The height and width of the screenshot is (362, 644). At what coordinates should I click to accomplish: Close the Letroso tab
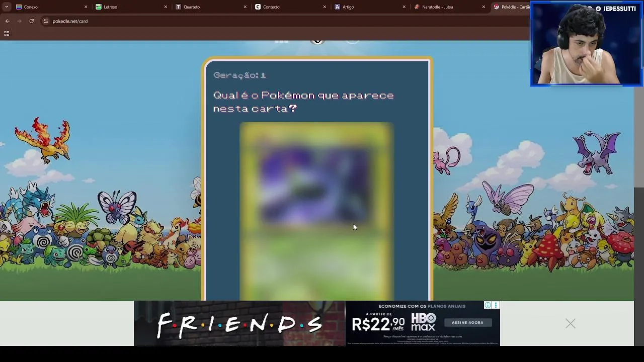pyautogui.click(x=166, y=7)
